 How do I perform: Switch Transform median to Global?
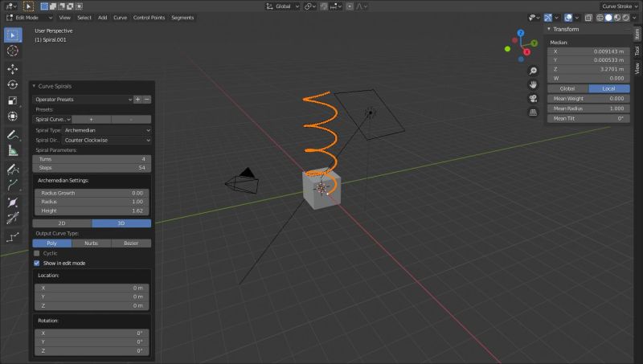568,88
